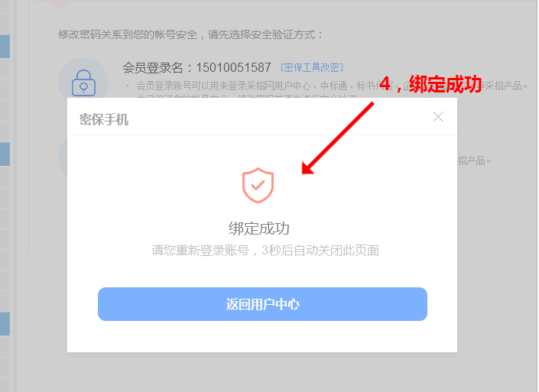539x392 pixels.
Task: Close the 密保手机 dialog with the X
Action: pos(438,117)
